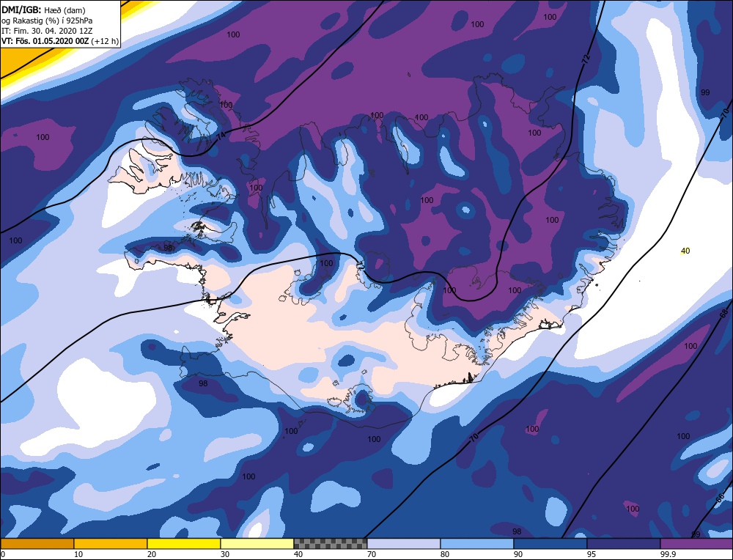Choose the medium blue 90–95 legend swatch
This screenshot has height=560, width=733.
[550, 544]
